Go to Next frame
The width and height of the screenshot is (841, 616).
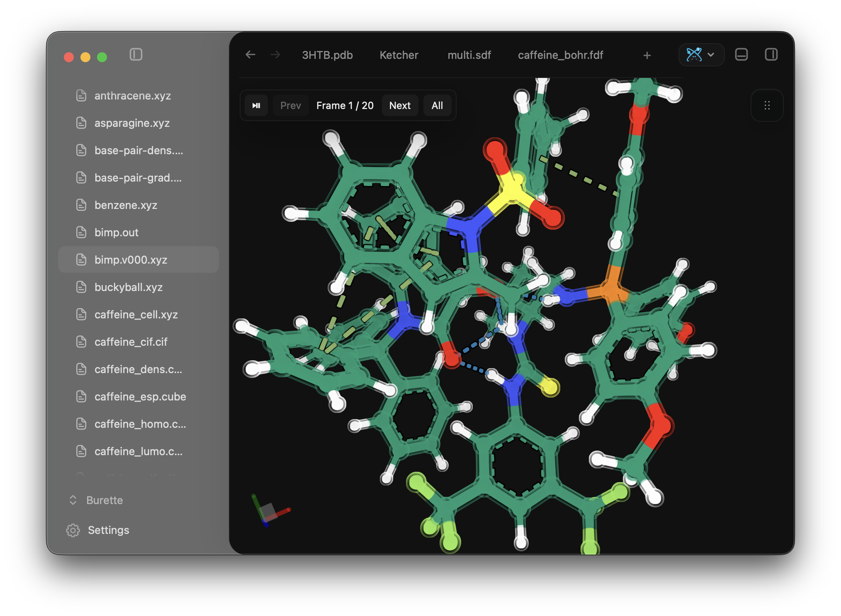[x=400, y=105]
